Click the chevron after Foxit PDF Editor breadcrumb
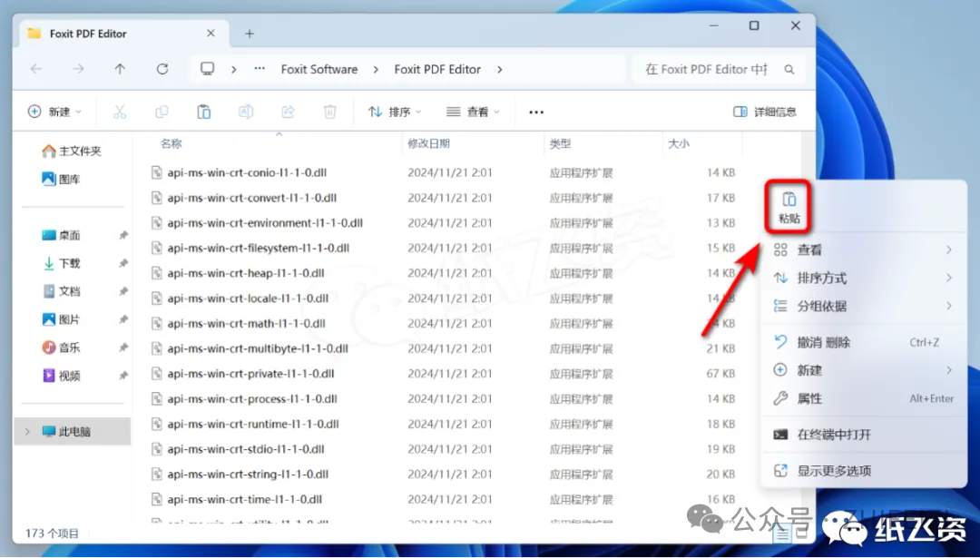This screenshot has width=980, height=558. point(499,69)
